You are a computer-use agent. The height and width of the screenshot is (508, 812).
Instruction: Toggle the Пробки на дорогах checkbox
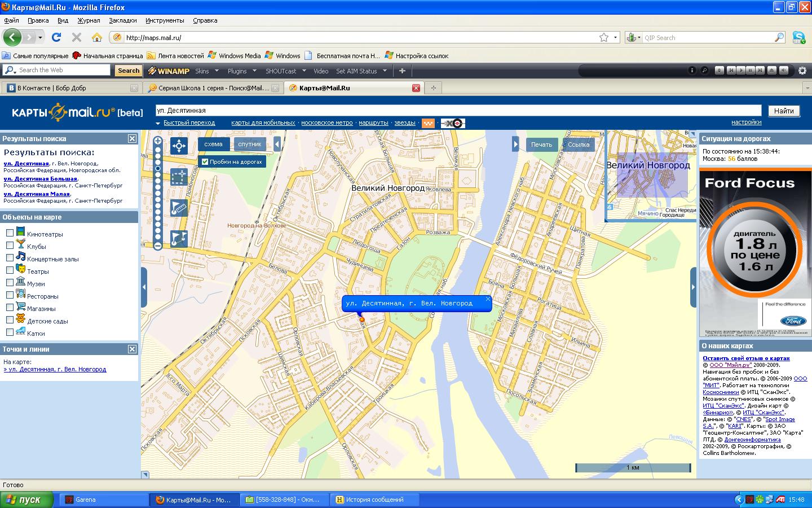tap(205, 161)
